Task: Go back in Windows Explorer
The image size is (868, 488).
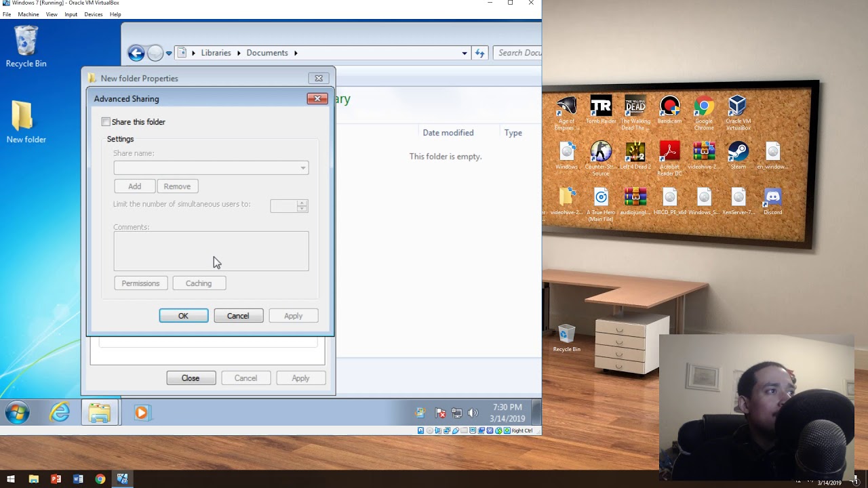Action: [x=136, y=53]
